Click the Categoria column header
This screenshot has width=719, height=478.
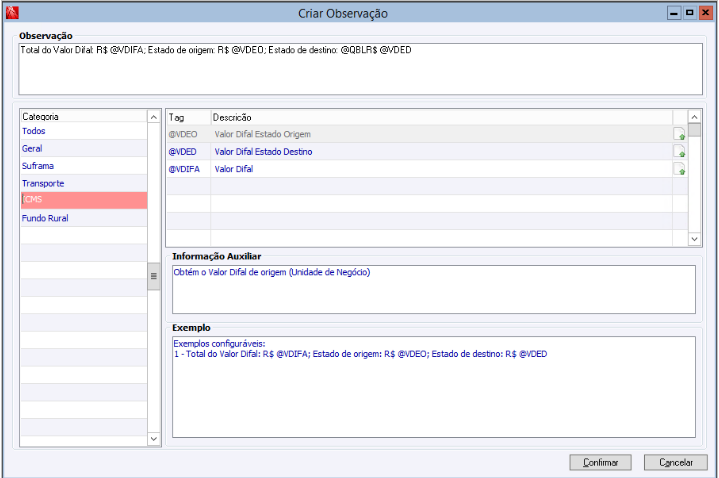coord(83,117)
